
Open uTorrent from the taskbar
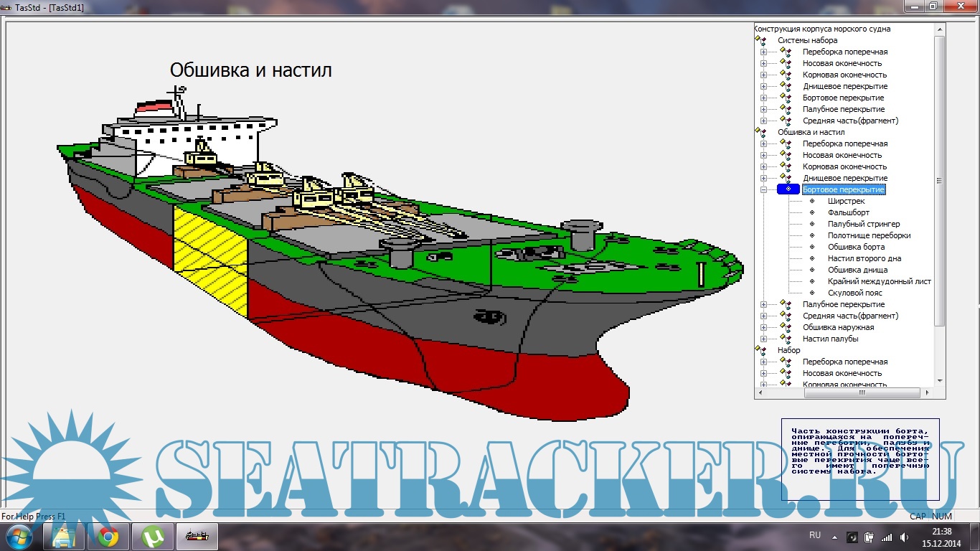(x=153, y=537)
